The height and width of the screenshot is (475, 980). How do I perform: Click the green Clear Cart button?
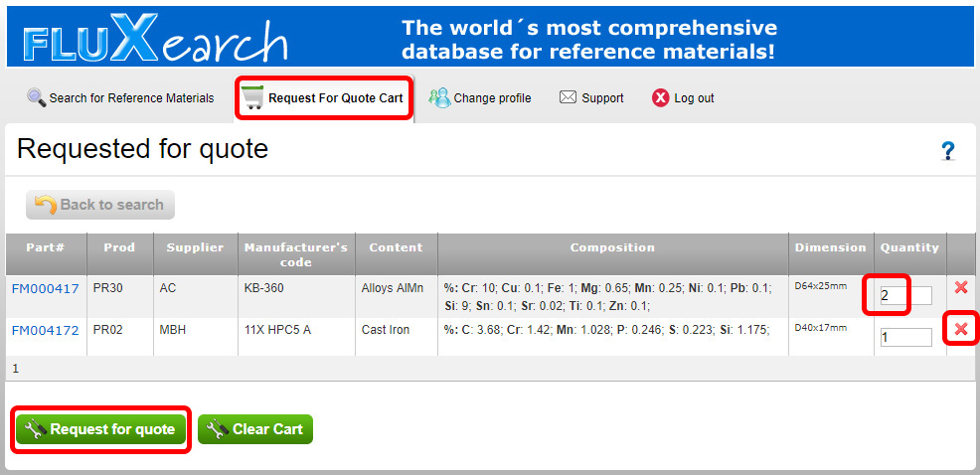255,429
